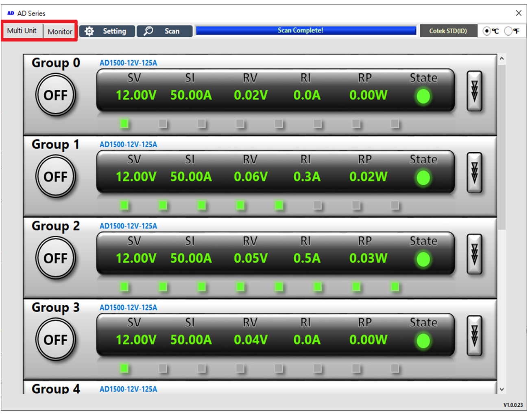Image resolution: width=532 pixels, height=414 pixels.
Task: Select the first green unit indicator in Group 2
Action: 124,287
